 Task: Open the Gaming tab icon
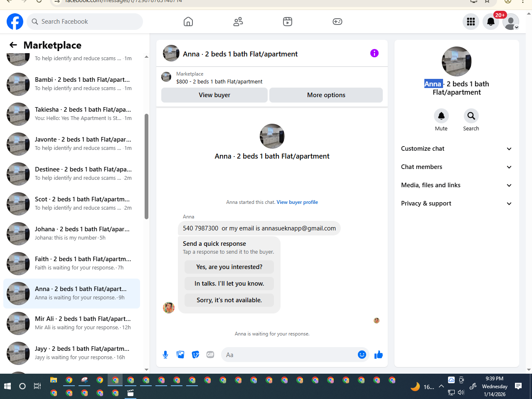tap(337, 22)
